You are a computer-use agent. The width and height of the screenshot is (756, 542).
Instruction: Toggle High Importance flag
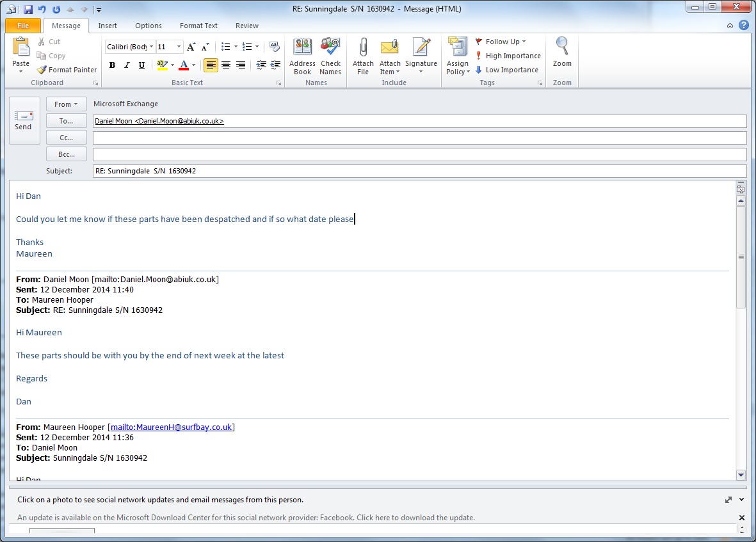(x=508, y=56)
